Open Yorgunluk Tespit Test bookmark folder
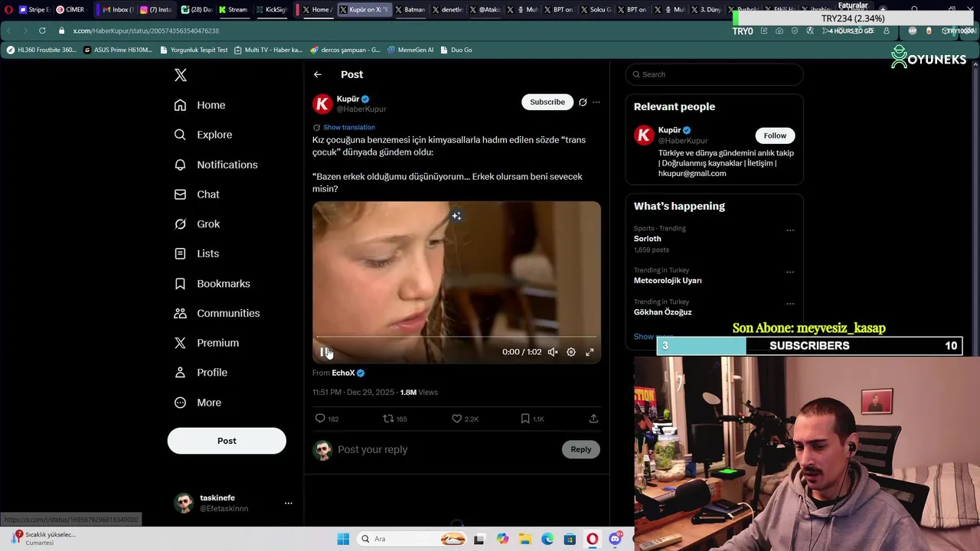The image size is (980, 551). click(x=194, y=50)
